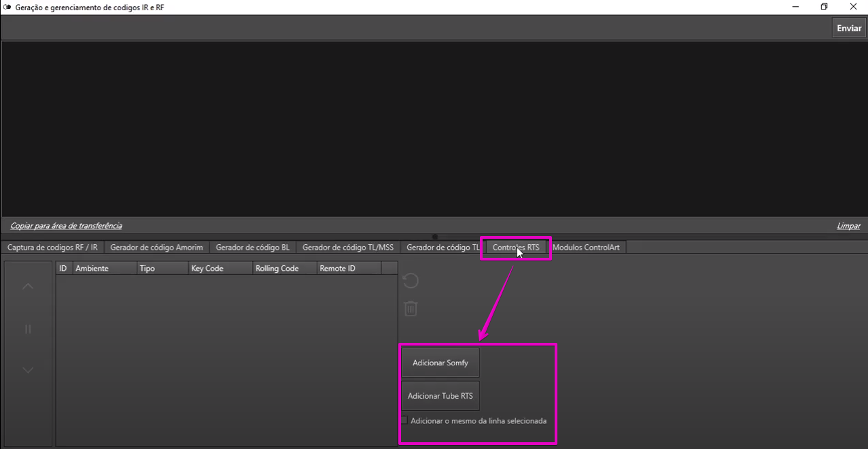Switch to Gerador de código Amorim tab
The width and height of the screenshot is (868, 449).
[x=156, y=248]
